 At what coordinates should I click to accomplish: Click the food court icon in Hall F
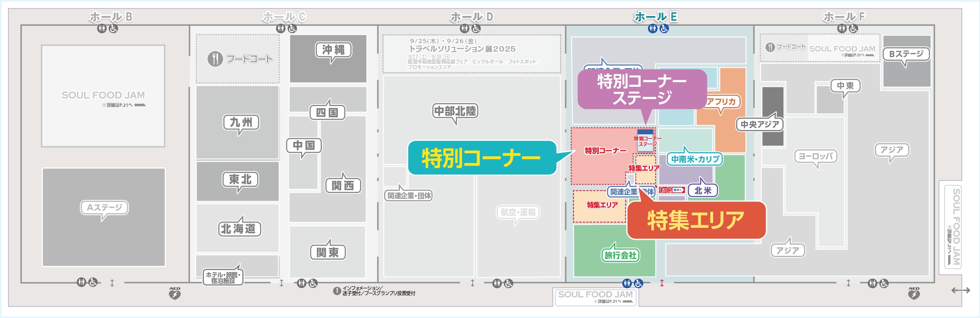(x=770, y=47)
